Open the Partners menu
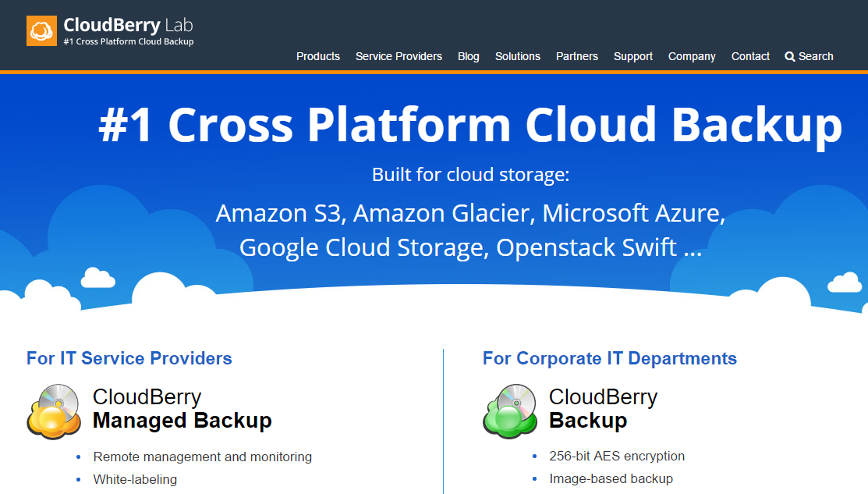This screenshot has height=494, width=868. click(577, 56)
